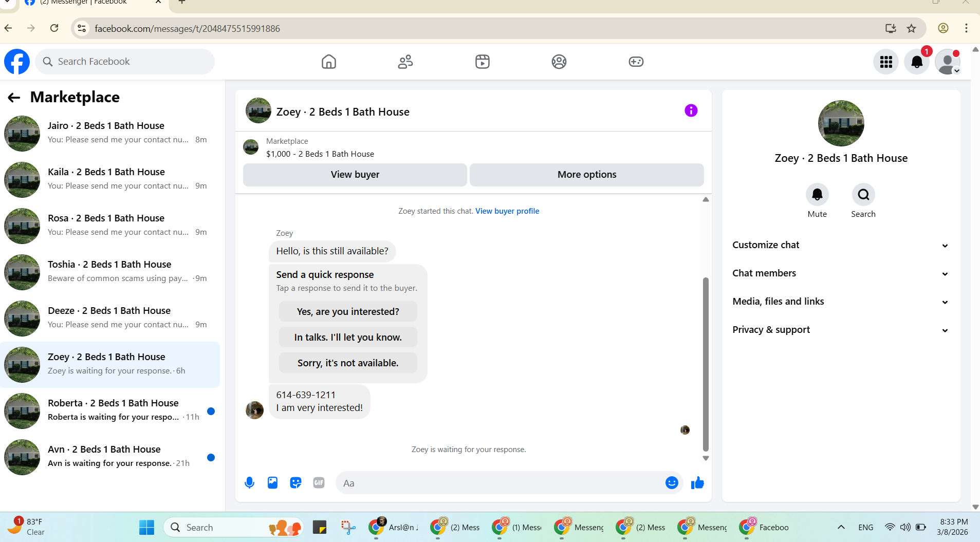
Task: Record a voice clip microphone icon
Action: [x=249, y=483]
